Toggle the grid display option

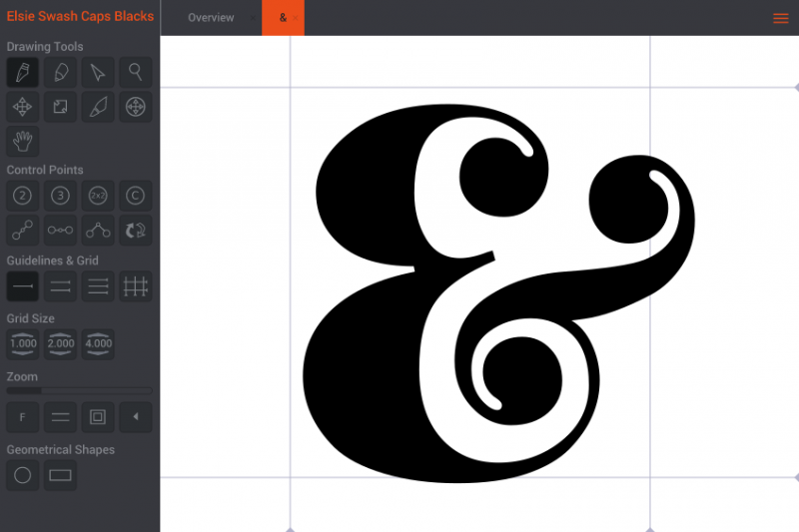pyautogui.click(x=136, y=286)
